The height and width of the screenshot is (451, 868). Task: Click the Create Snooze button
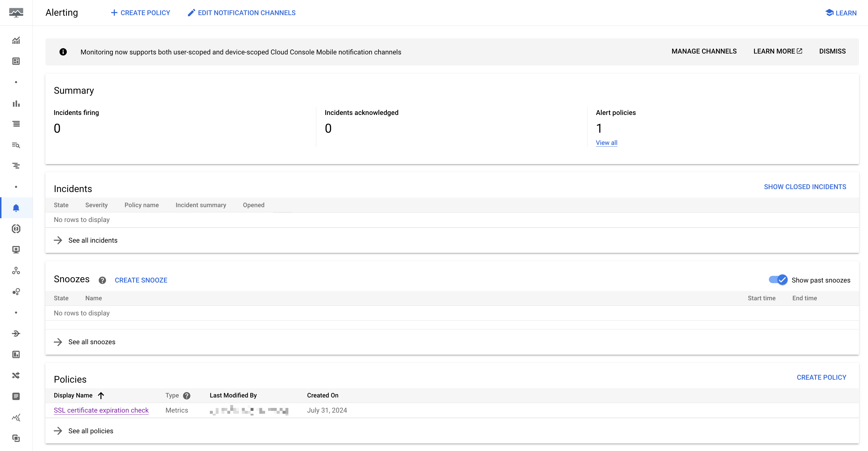coord(141,280)
